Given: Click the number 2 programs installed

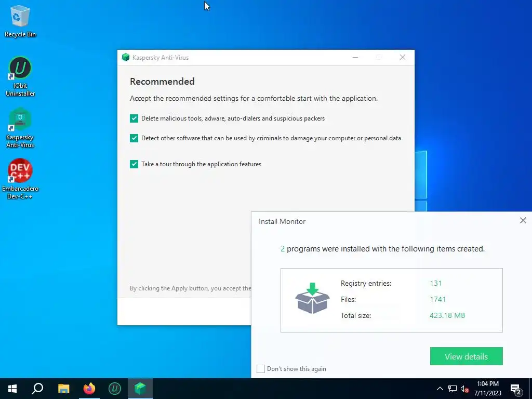Looking at the screenshot, I should tap(282, 249).
